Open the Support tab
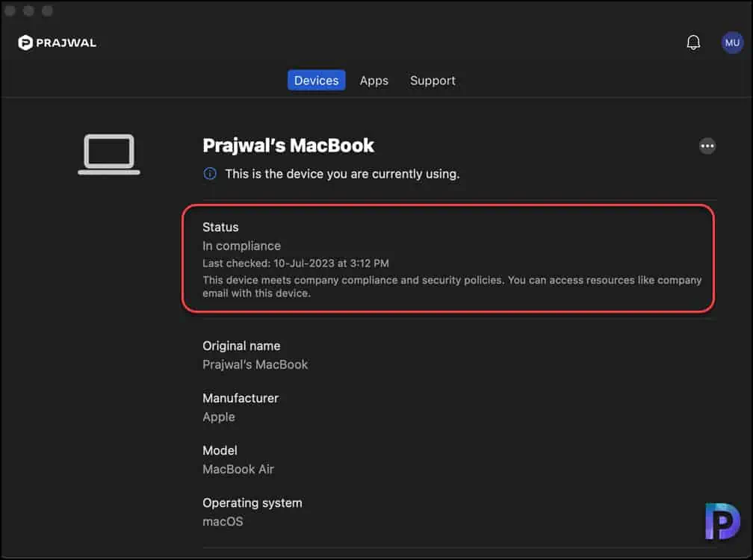Image resolution: width=753 pixels, height=560 pixels. (433, 80)
